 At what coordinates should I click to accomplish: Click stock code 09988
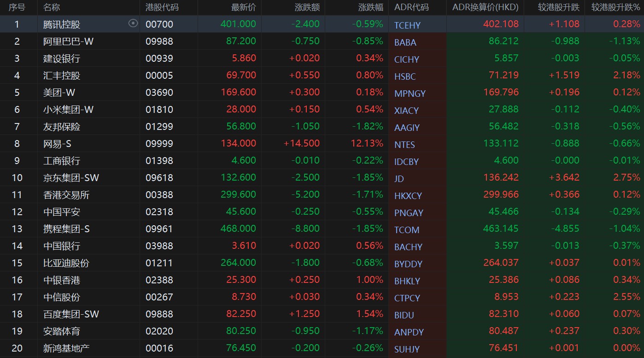159,41
